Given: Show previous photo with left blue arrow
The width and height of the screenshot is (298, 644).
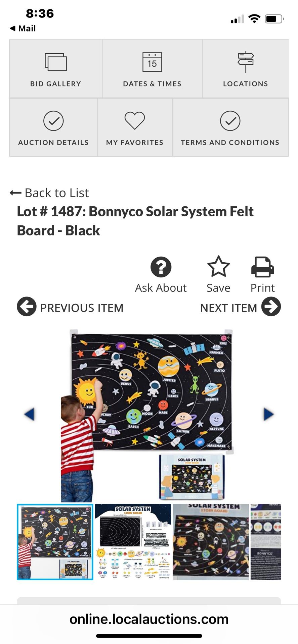Looking at the screenshot, I should (x=30, y=414).
